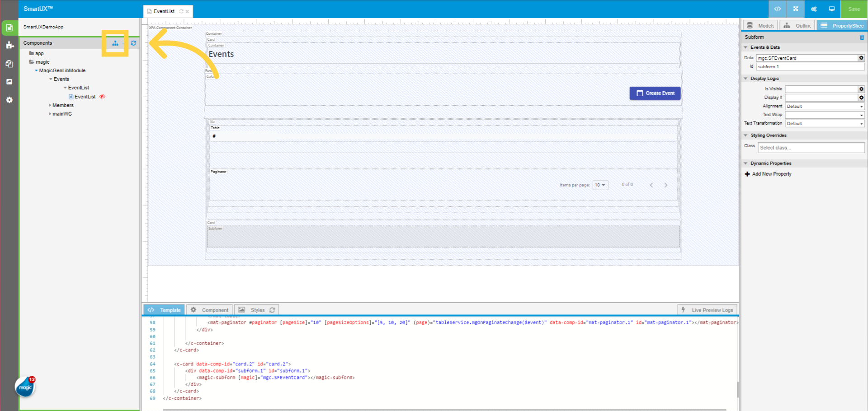Switch to the Outline tab
The height and width of the screenshot is (411, 868).
pos(797,25)
